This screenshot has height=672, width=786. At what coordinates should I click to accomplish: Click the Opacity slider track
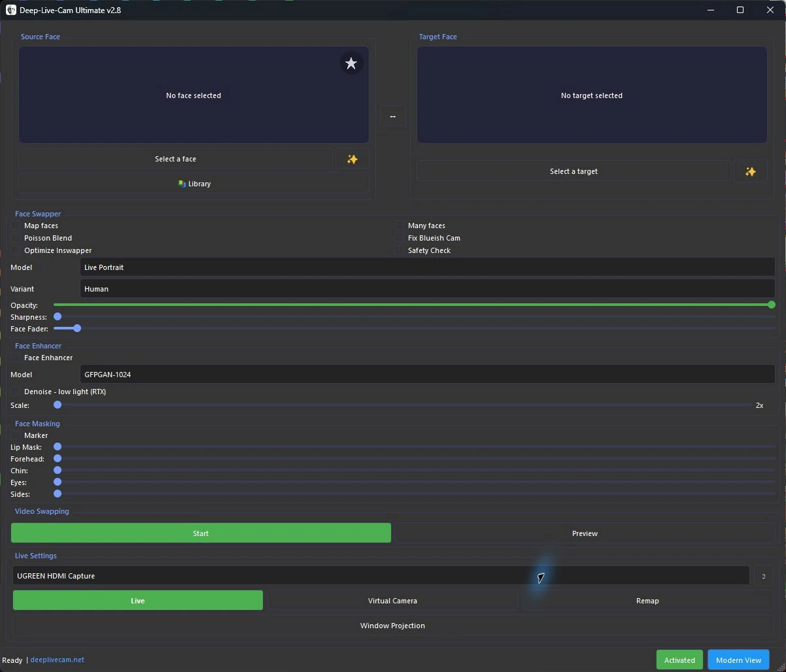pyautogui.click(x=413, y=305)
